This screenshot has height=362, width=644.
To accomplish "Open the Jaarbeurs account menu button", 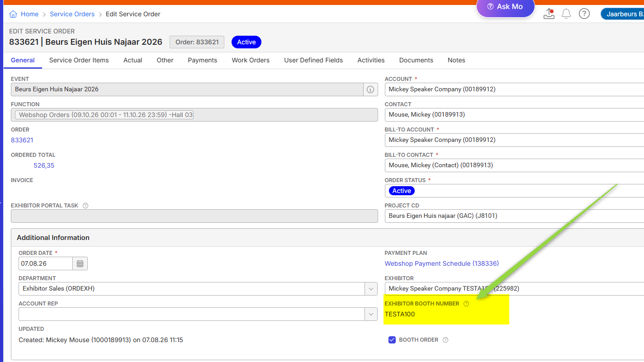I will pyautogui.click(x=622, y=14).
